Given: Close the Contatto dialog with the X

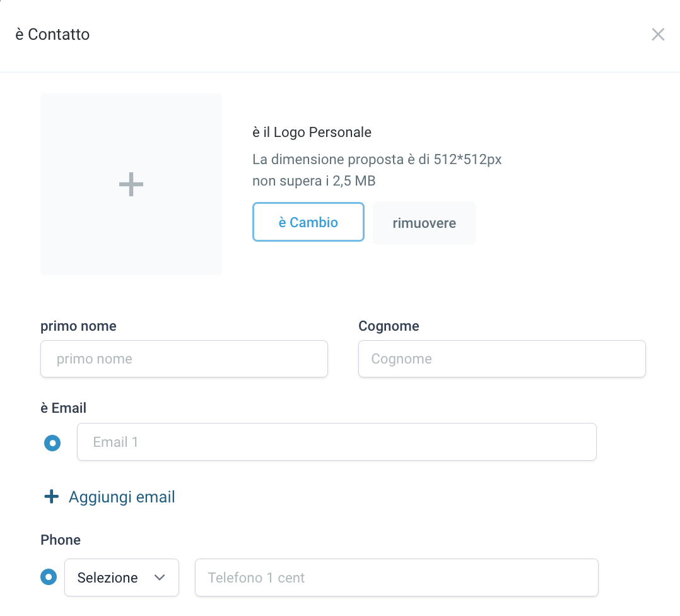Looking at the screenshot, I should pos(658,35).
